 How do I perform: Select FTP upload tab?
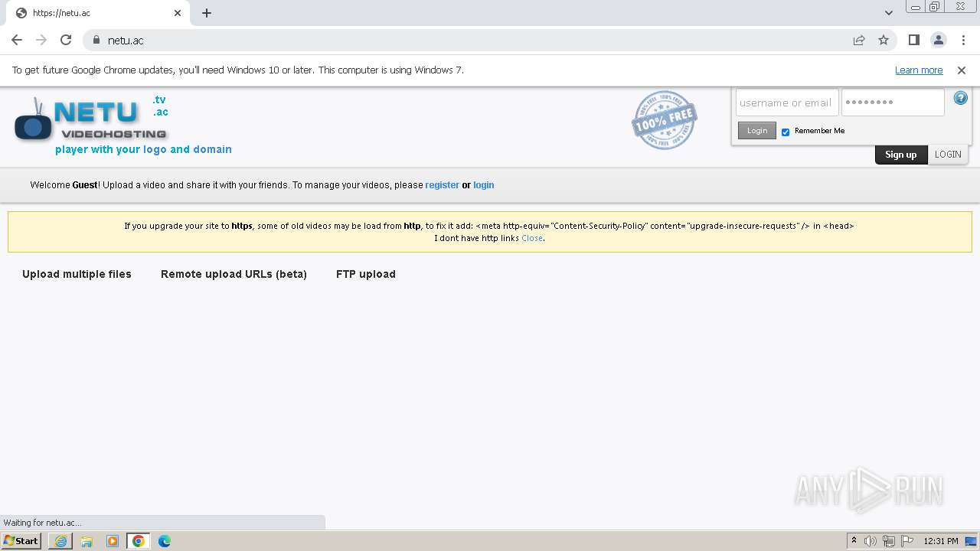[x=366, y=274]
